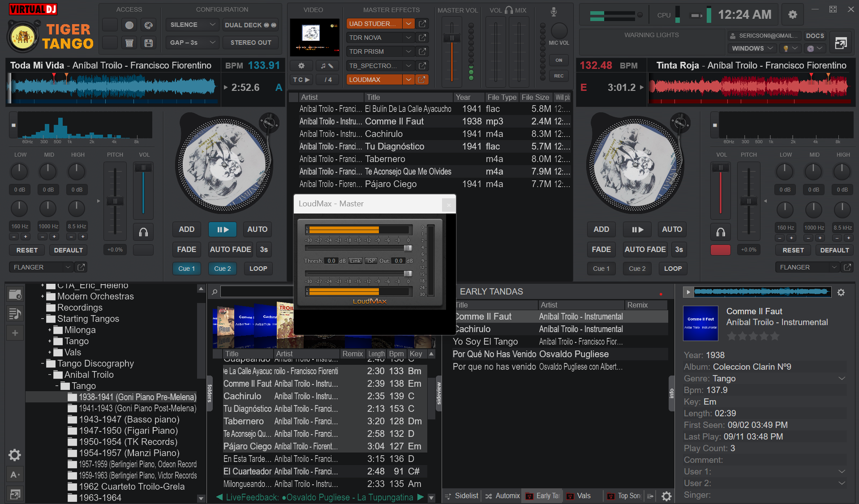Viewport: 859px width, 504px height.
Task: Toggle the REC recording button
Action: [x=558, y=76]
